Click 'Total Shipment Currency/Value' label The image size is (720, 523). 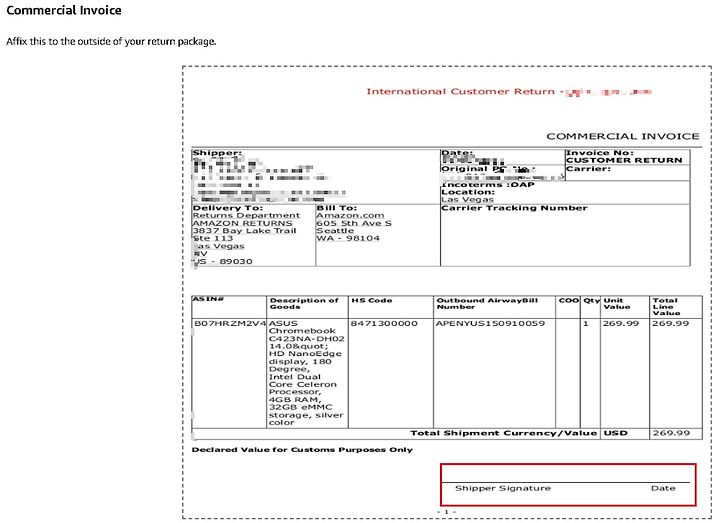tap(504, 433)
